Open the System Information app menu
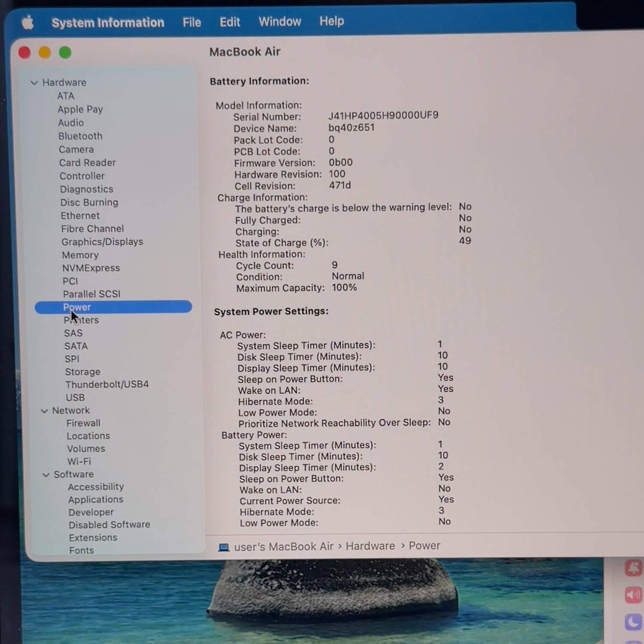The width and height of the screenshot is (644, 644). [x=108, y=22]
